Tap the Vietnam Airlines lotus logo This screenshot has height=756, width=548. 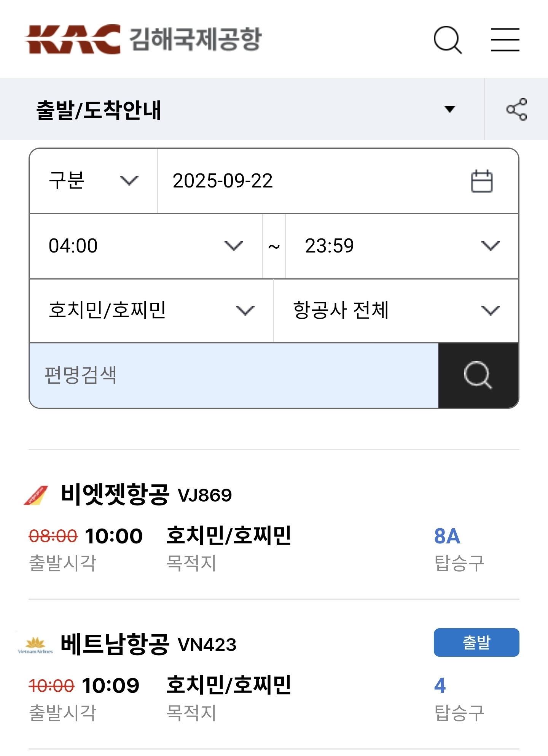pos(35,645)
